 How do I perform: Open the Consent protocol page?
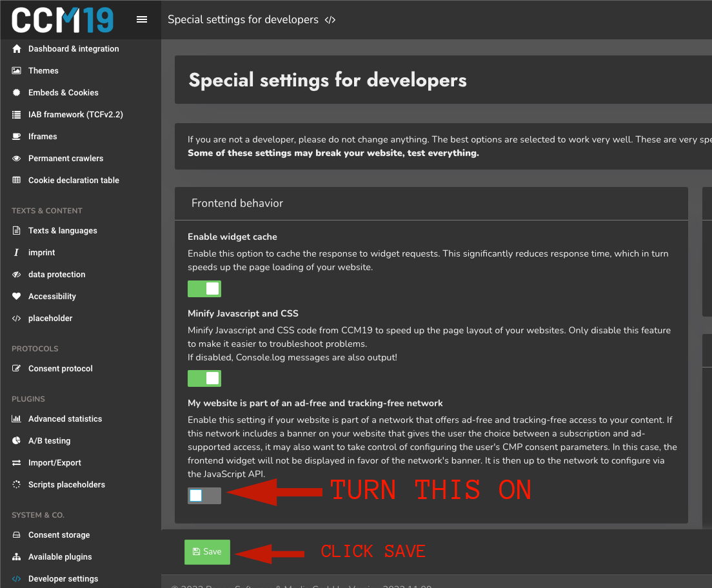point(61,368)
